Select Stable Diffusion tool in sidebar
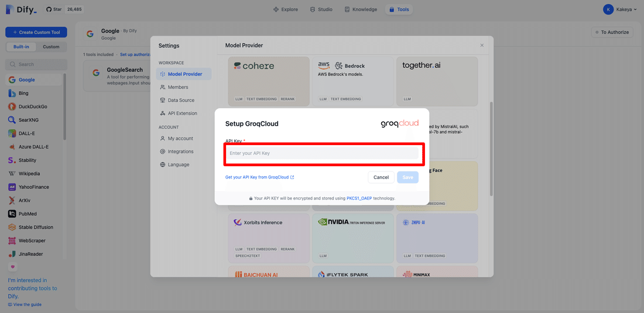This screenshot has width=644, height=313. click(34, 227)
